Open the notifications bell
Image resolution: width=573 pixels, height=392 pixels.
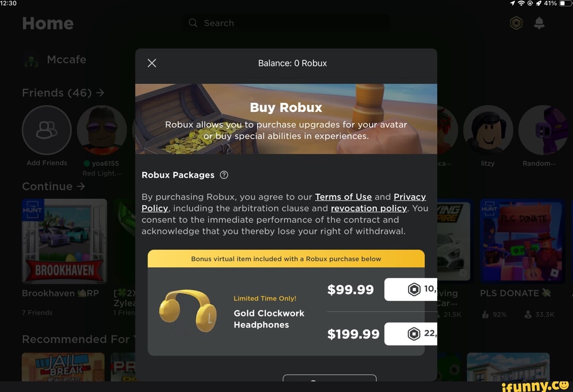point(539,23)
